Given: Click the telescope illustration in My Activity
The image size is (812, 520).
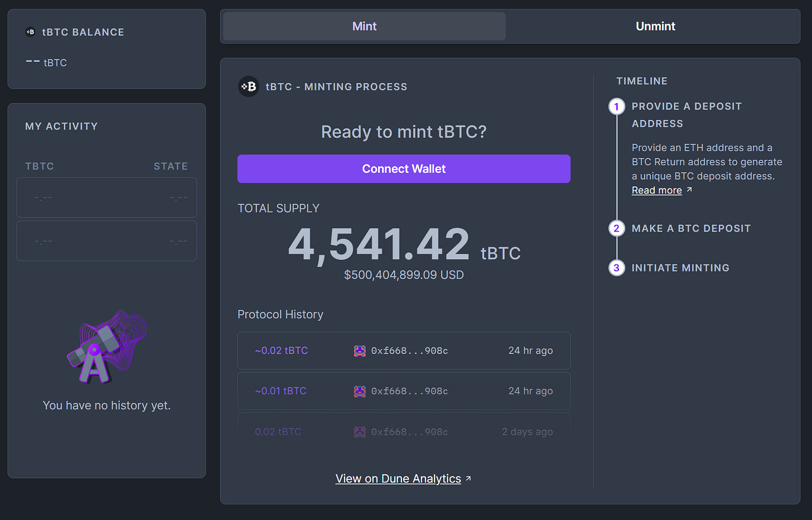Looking at the screenshot, I should [107, 346].
